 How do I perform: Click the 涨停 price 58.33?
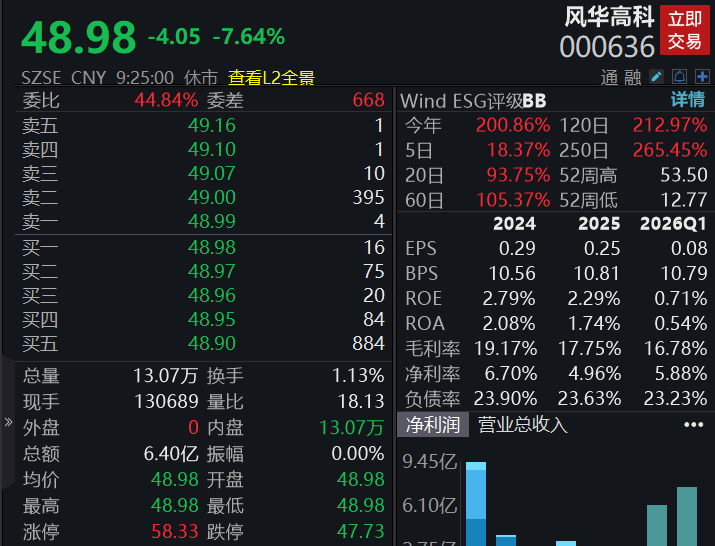point(175,531)
